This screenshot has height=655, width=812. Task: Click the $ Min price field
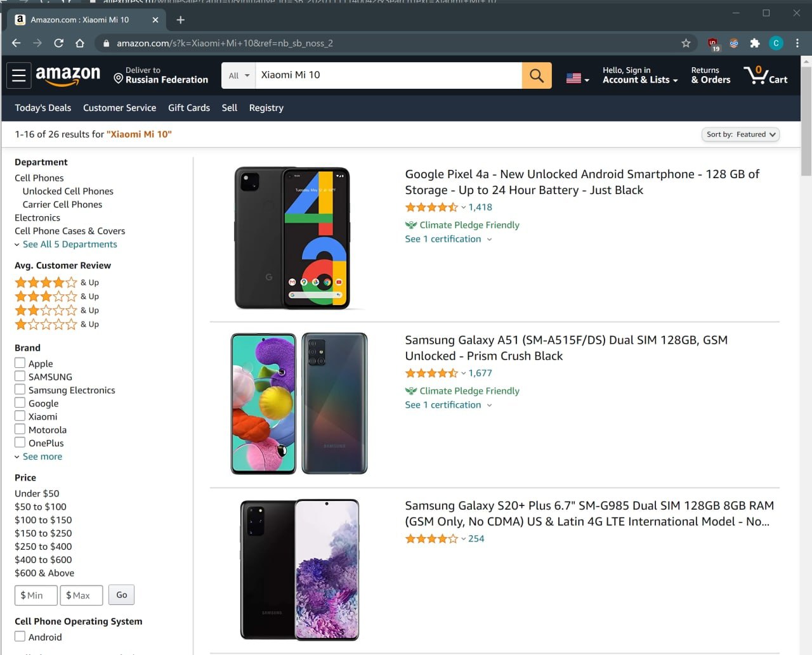pos(36,595)
